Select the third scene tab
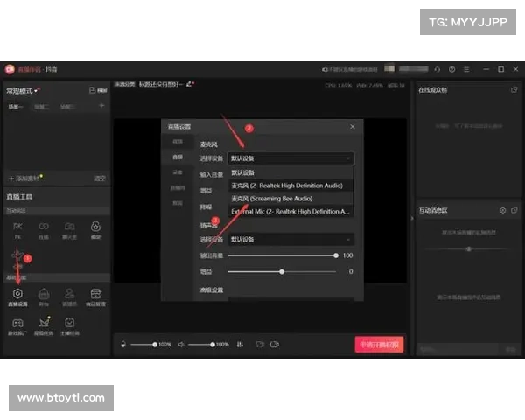Image resolution: width=525 pixels, height=420 pixels. point(67,107)
